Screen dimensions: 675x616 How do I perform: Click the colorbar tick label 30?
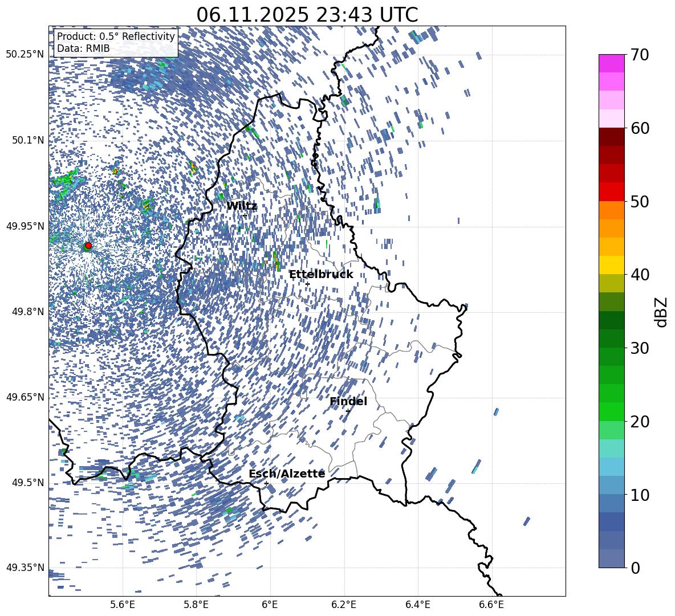(x=640, y=348)
